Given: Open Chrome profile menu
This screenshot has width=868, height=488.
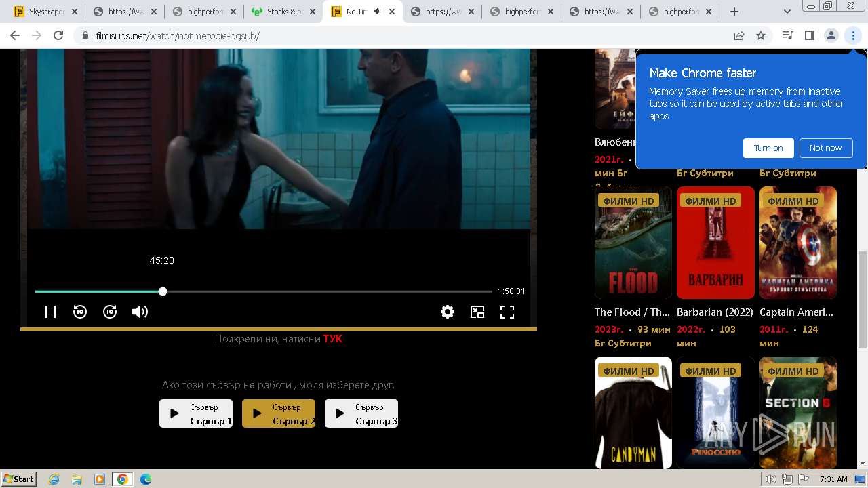Looking at the screenshot, I should coord(831,35).
